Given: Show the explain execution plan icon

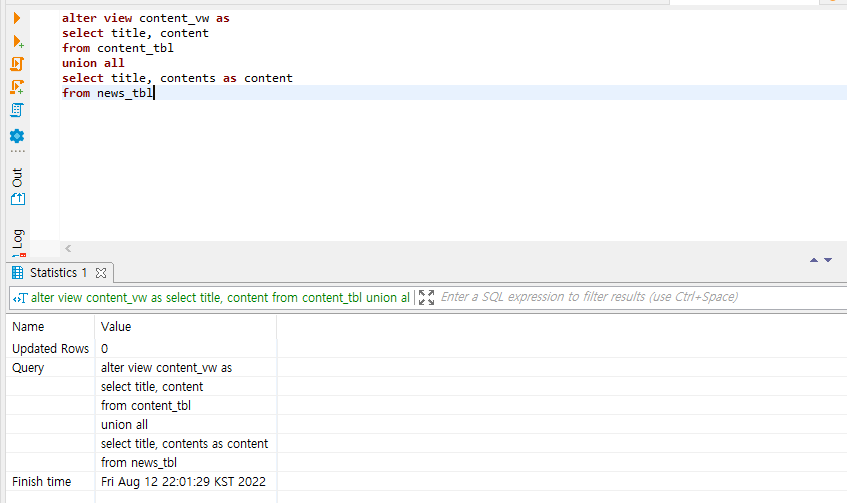Looking at the screenshot, I should [x=17, y=110].
